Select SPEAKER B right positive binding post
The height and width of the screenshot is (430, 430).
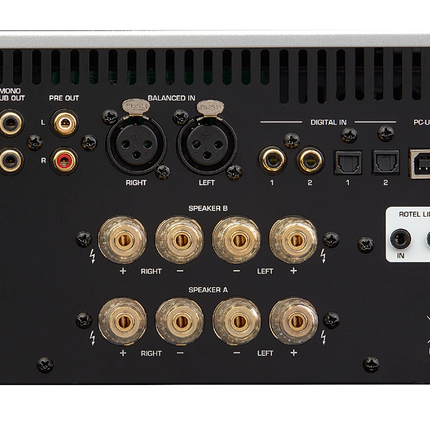[x=123, y=240]
